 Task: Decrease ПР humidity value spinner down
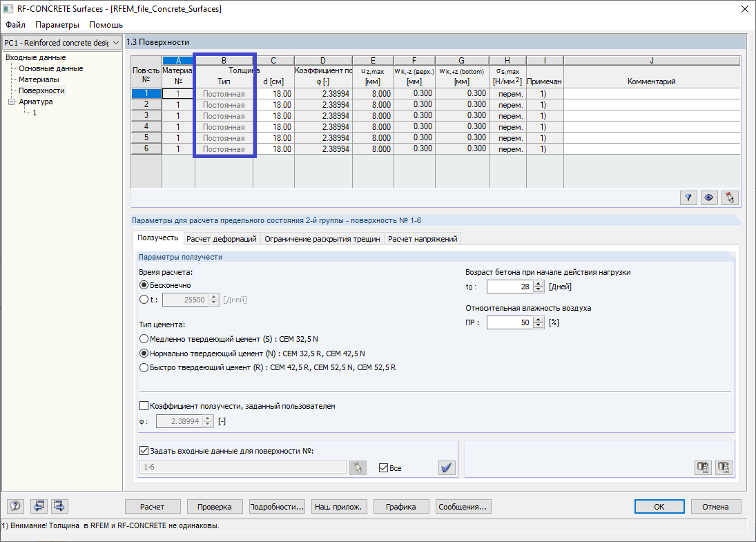click(539, 325)
